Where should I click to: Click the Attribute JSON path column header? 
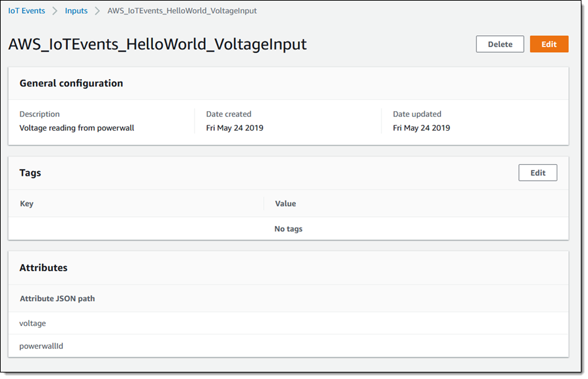point(57,299)
